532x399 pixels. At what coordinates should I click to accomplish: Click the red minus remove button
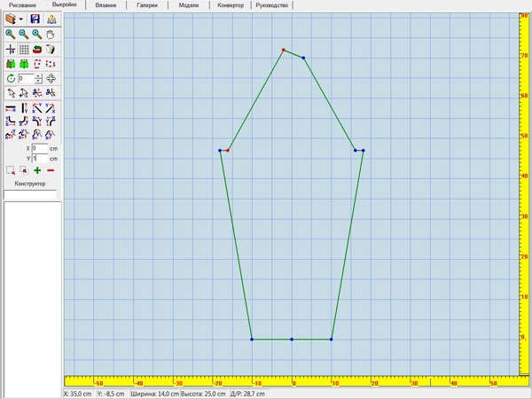[51, 170]
